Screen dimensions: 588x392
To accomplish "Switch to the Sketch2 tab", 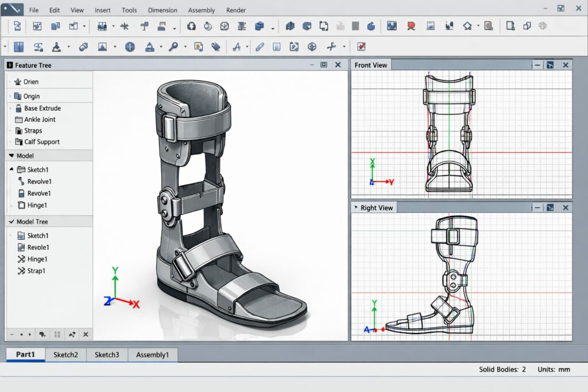I will (65, 355).
